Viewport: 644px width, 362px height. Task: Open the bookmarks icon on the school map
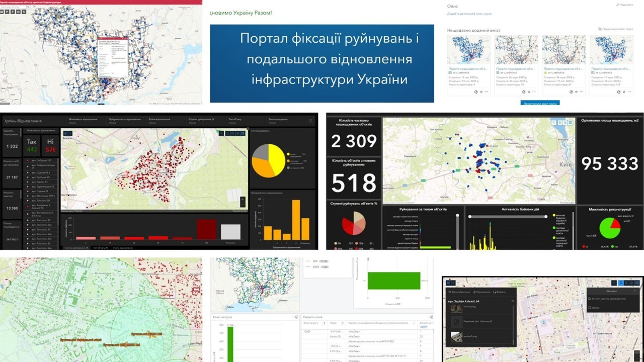click(x=620, y=283)
